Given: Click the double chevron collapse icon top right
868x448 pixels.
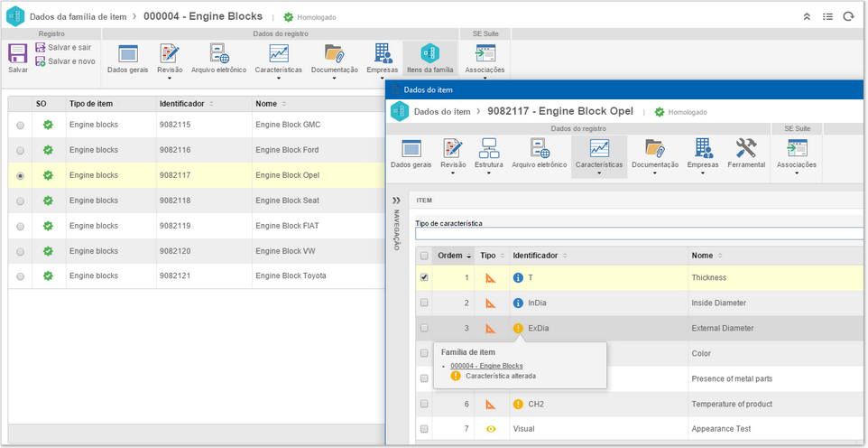Looking at the screenshot, I should (x=808, y=16).
